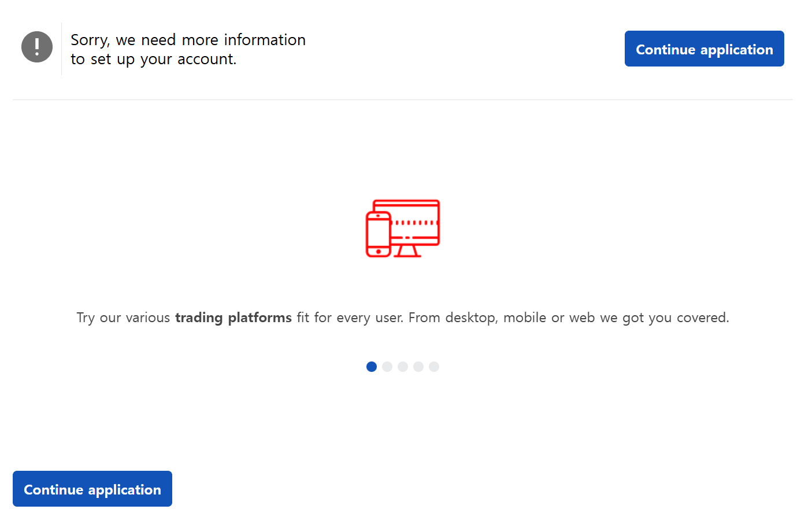The image size is (812, 524).
Task: Click the "to set up your account." line
Action: 154,59
